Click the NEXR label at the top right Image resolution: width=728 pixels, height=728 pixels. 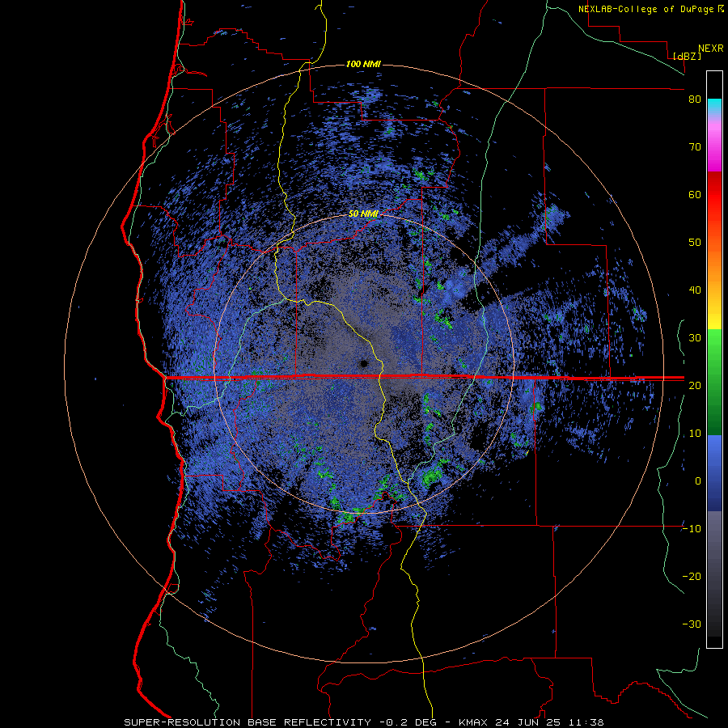[710, 49]
